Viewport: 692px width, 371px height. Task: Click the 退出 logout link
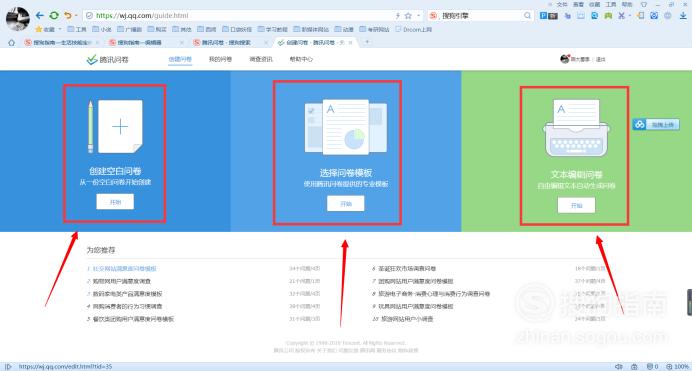pyautogui.click(x=601, y=59)
